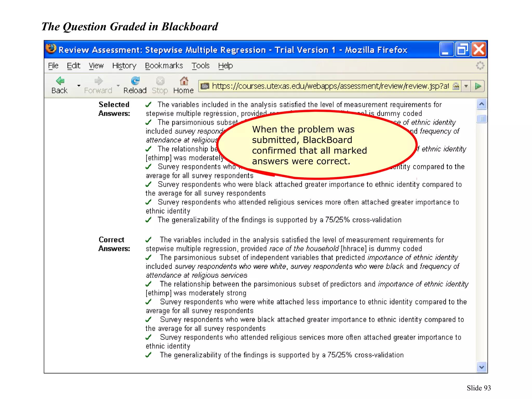The width and height of the screenshot is (532, 399).
Task: Click correct answer about white respondents' less importance
Action: [306, 306]
